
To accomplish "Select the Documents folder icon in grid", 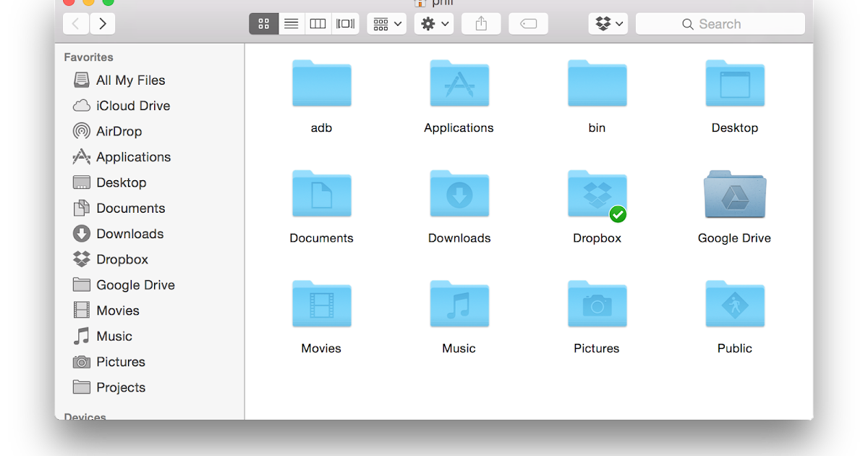I will point(322,194).
